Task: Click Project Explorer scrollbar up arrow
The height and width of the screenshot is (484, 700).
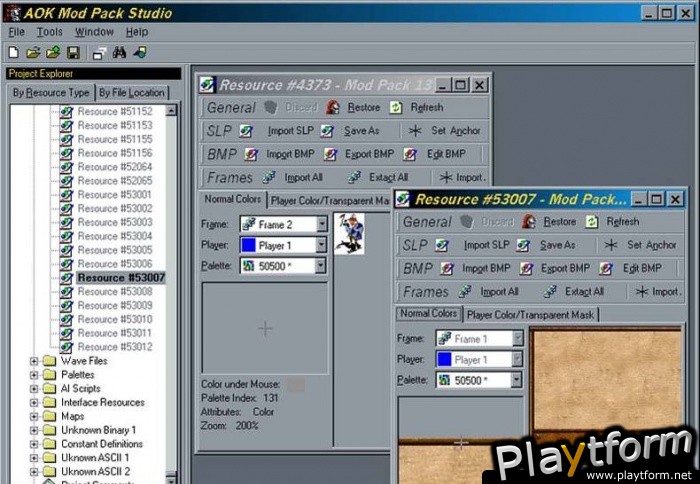Action: click(171, 110)
